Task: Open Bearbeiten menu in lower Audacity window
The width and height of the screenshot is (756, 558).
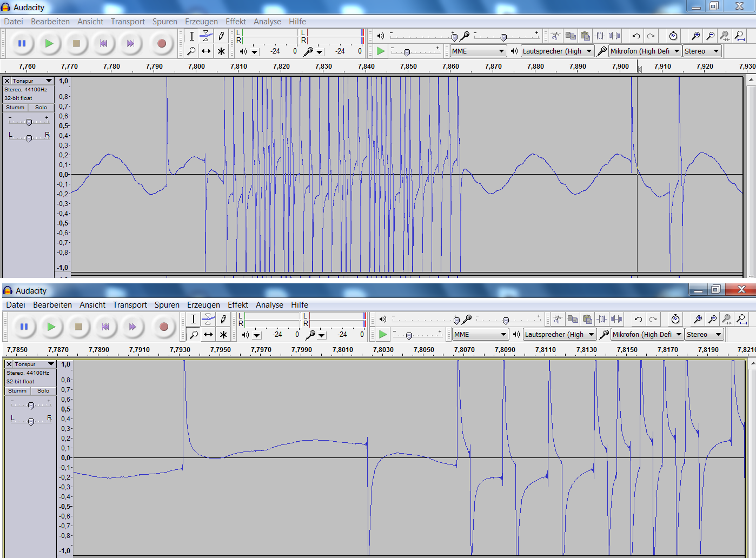Action: pyautogui.click(x=52, y=305)
